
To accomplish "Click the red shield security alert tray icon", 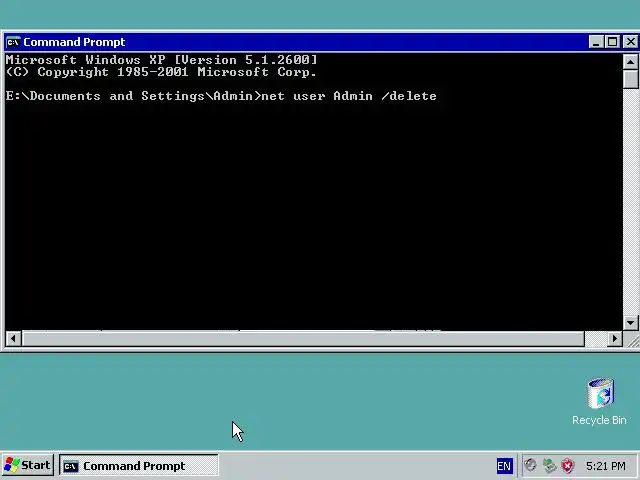I will click(567, 465).
